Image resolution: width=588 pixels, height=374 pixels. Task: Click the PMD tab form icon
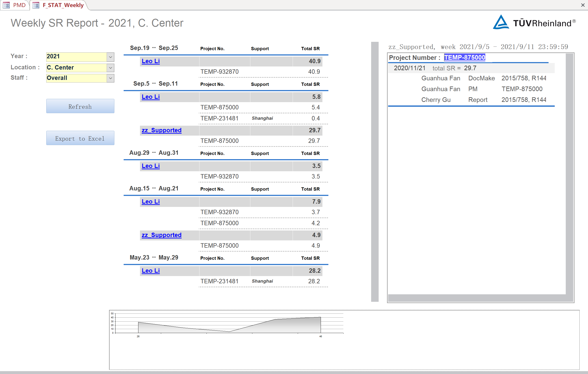(6, 5)
